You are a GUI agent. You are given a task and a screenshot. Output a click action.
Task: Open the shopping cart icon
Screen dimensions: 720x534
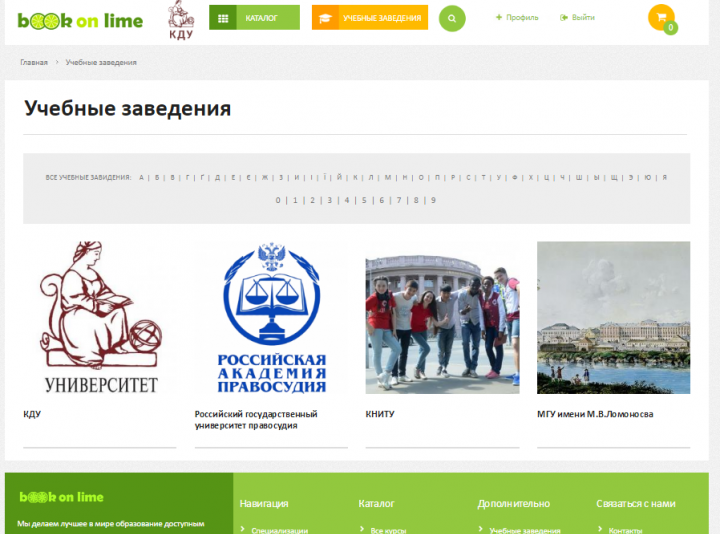(662, 18)
